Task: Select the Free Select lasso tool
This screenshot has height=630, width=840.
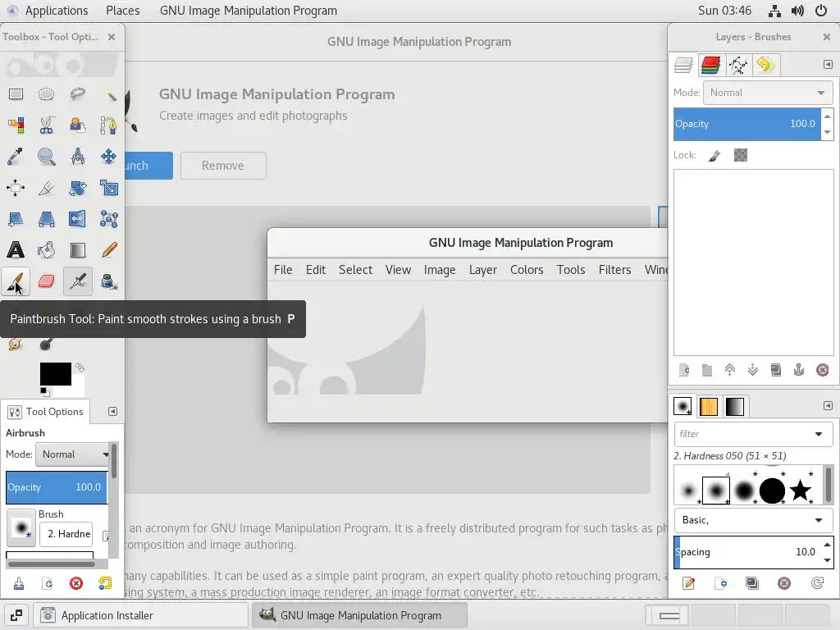Action: coord(78,95)
